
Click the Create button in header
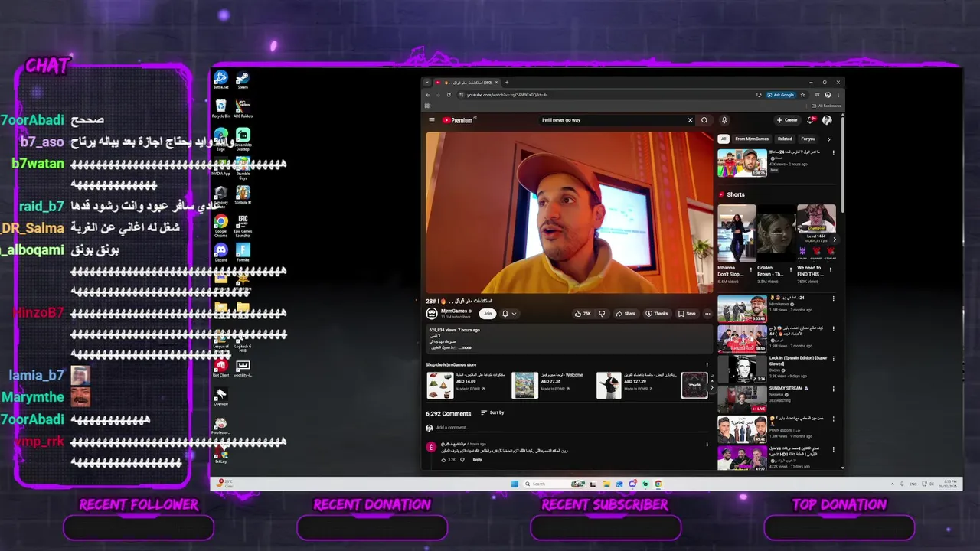coord(787,120)
